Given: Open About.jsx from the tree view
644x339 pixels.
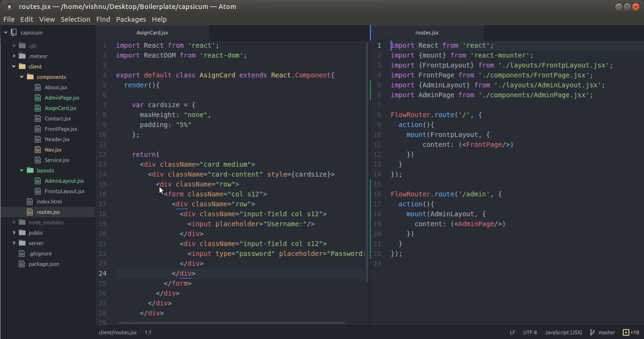Looking at the screenshot, I should (x=56, y=87).
